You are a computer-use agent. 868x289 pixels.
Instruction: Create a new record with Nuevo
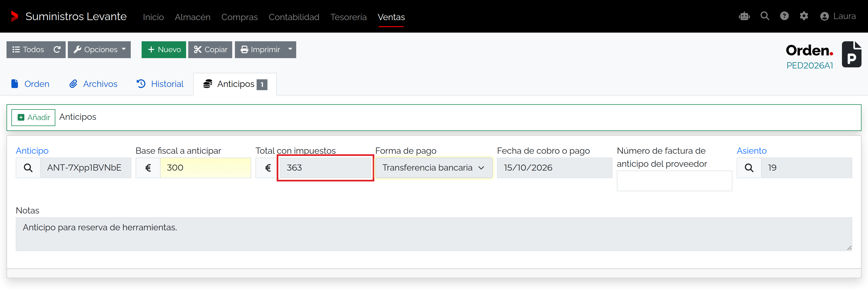pos(164,50)
